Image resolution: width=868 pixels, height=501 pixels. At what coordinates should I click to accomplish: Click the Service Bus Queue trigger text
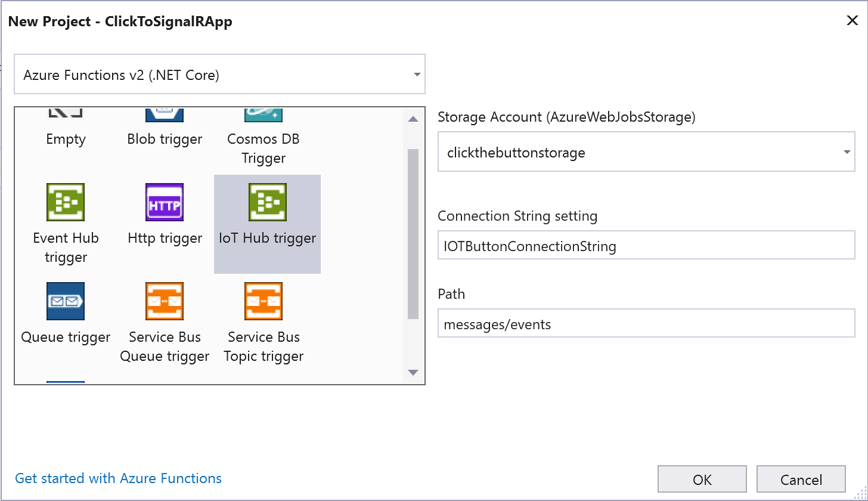pos(165,347)
